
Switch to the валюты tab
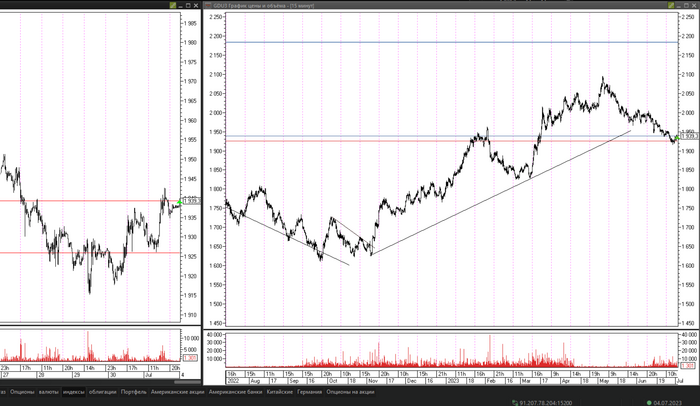(49, 392)
